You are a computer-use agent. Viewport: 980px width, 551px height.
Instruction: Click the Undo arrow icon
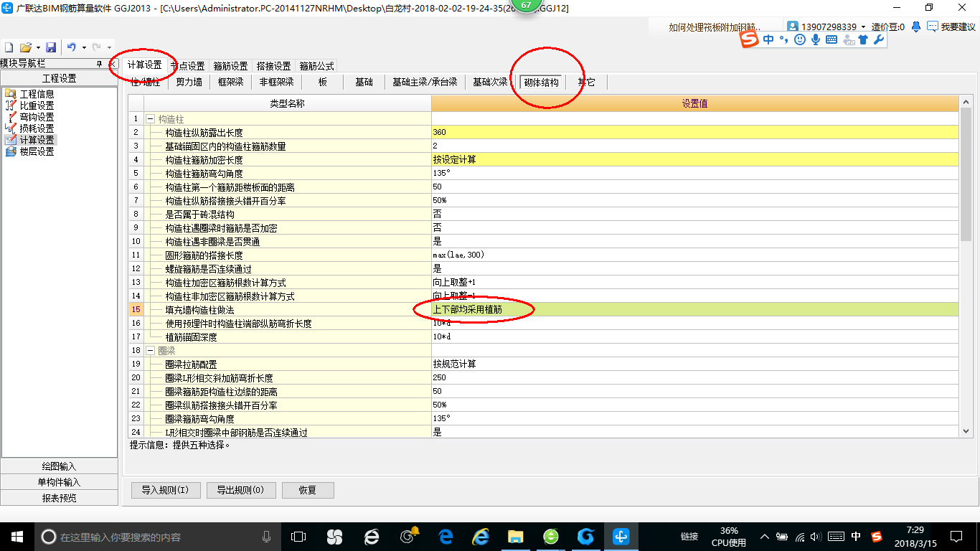[71, 47]
